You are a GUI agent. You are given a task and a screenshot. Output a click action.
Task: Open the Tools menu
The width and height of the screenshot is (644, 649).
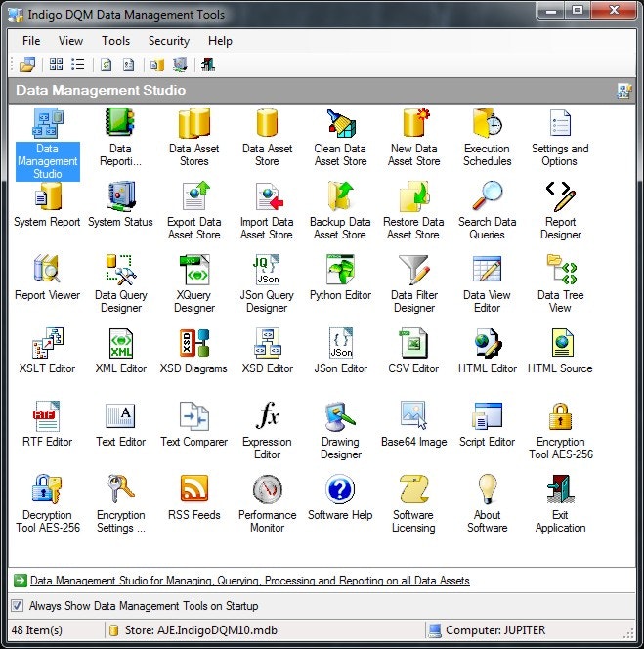point(116,41)
